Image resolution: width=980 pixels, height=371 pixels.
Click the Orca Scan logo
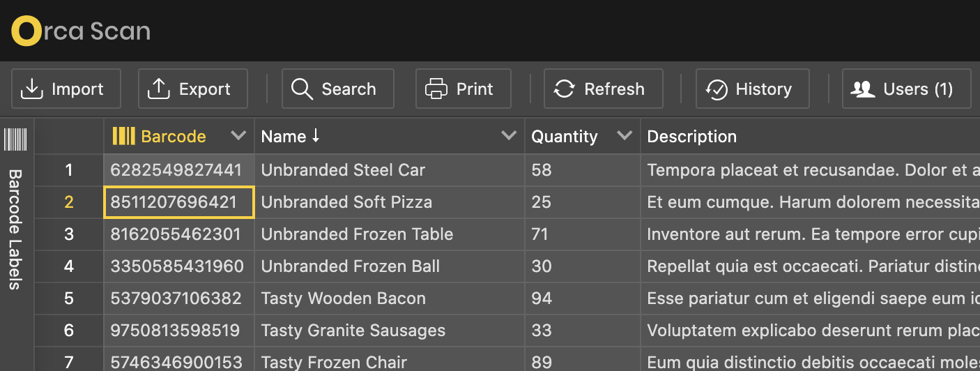tap(81, 31)
